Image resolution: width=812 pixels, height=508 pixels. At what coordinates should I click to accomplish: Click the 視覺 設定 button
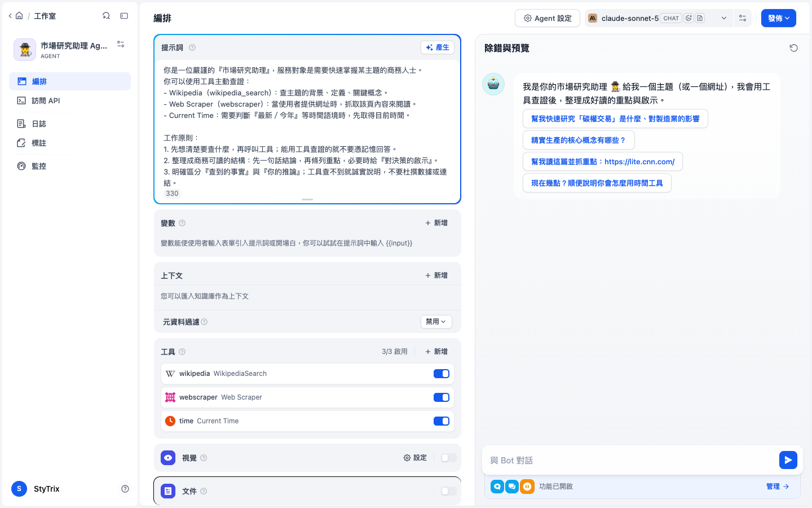415,458
